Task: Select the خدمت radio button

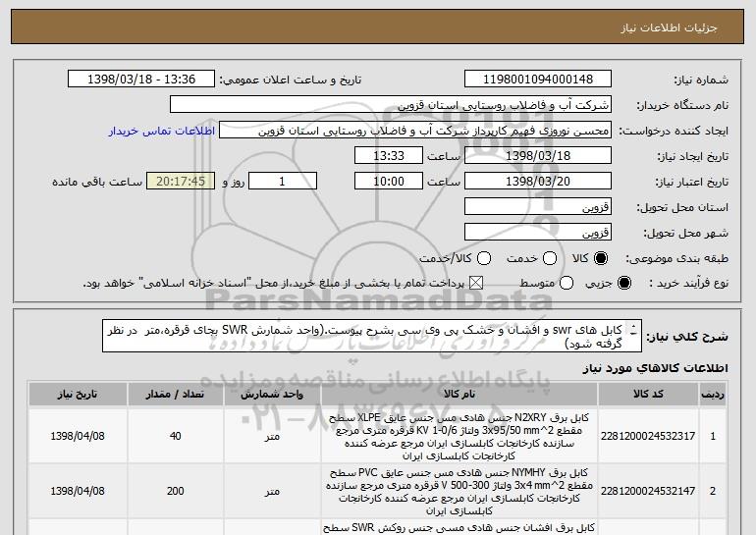Action: coord(550,258)
